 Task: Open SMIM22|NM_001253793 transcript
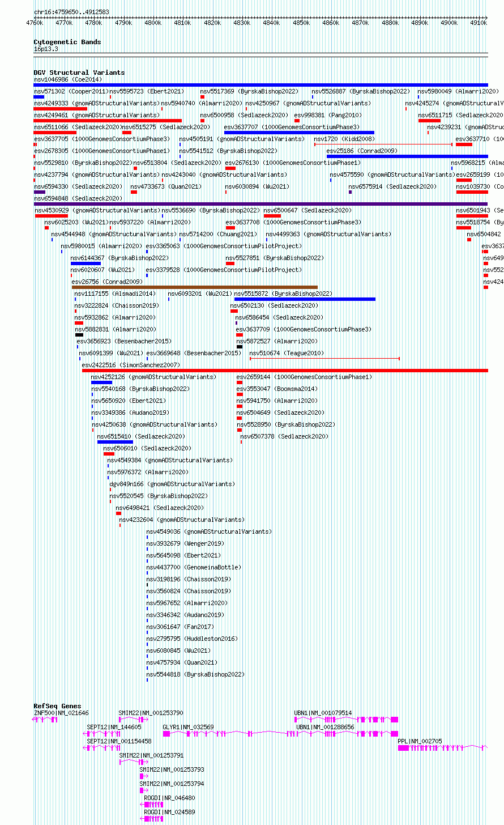172,770
